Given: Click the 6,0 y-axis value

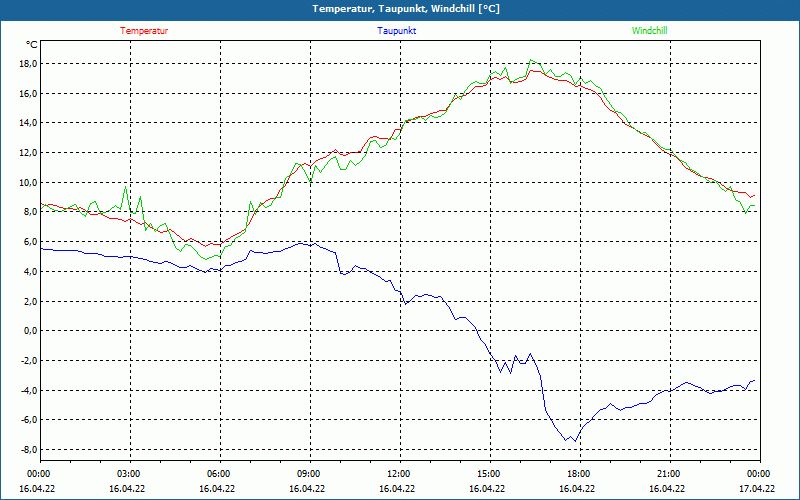Looking at the screenshot, I should point(31,241).
